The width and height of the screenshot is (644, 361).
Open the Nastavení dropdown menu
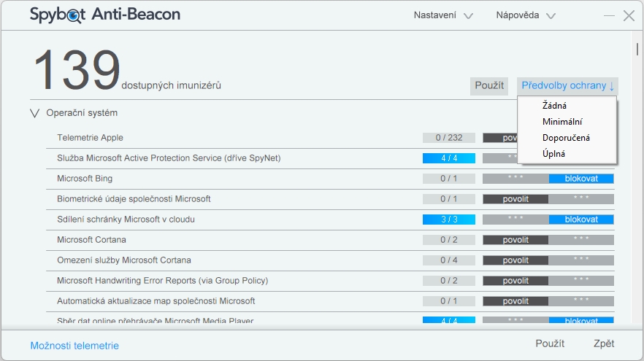pos(443,15)
